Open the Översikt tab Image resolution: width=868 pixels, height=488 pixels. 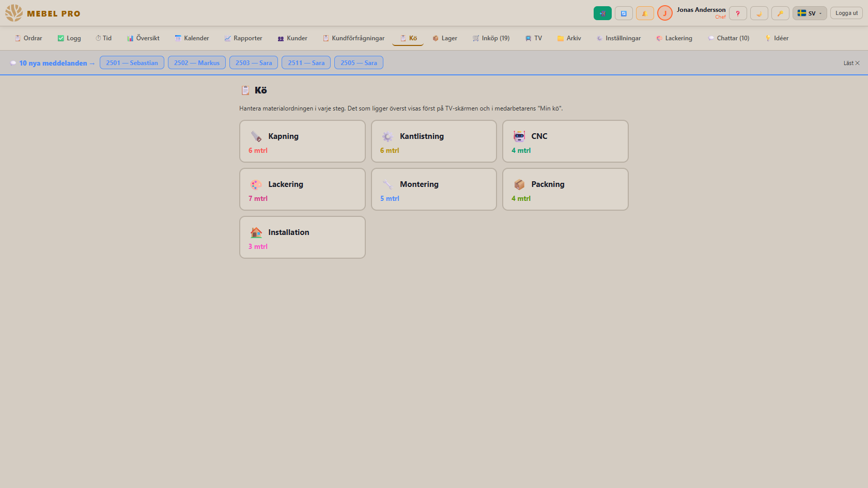point(143,38)
